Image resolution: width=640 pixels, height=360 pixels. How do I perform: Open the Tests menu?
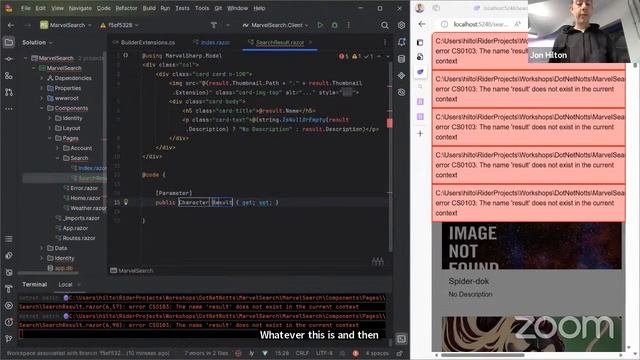[182, 8]
